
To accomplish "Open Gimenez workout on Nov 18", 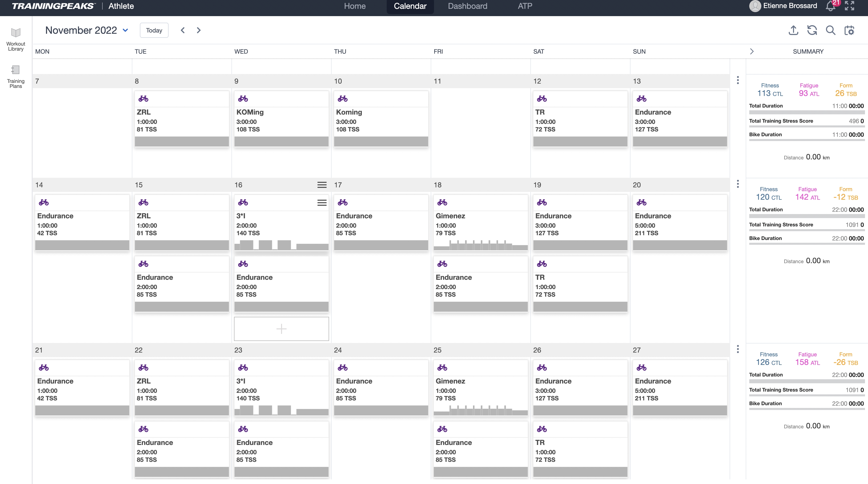I will pyautogui.click(x=481, y=222).
